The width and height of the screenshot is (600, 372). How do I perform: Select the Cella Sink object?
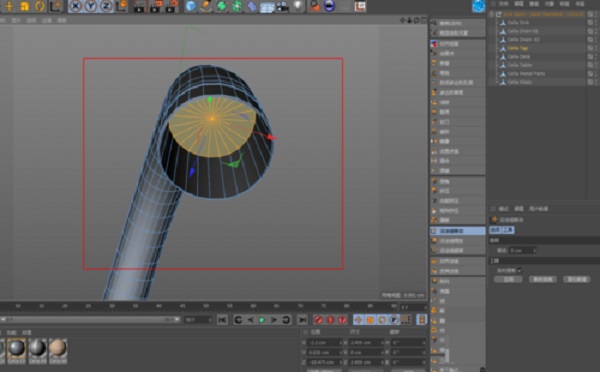click(518, 23)
